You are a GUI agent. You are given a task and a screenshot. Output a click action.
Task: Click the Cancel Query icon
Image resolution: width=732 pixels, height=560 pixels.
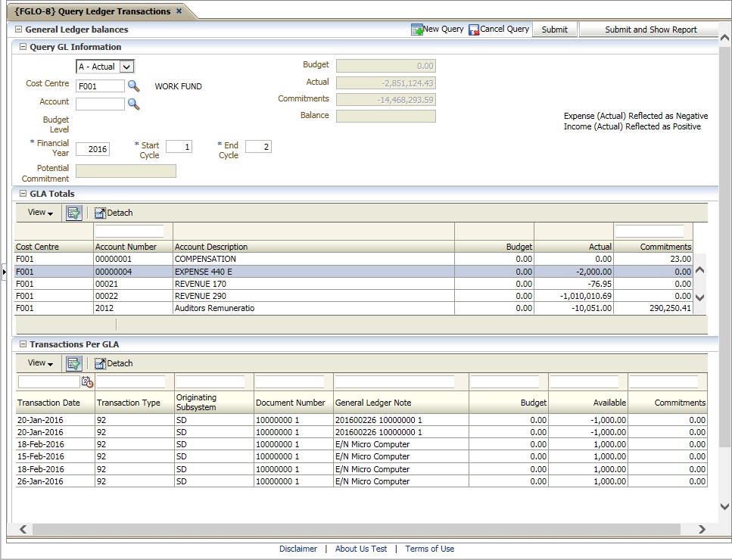click(x=474, y=30)
